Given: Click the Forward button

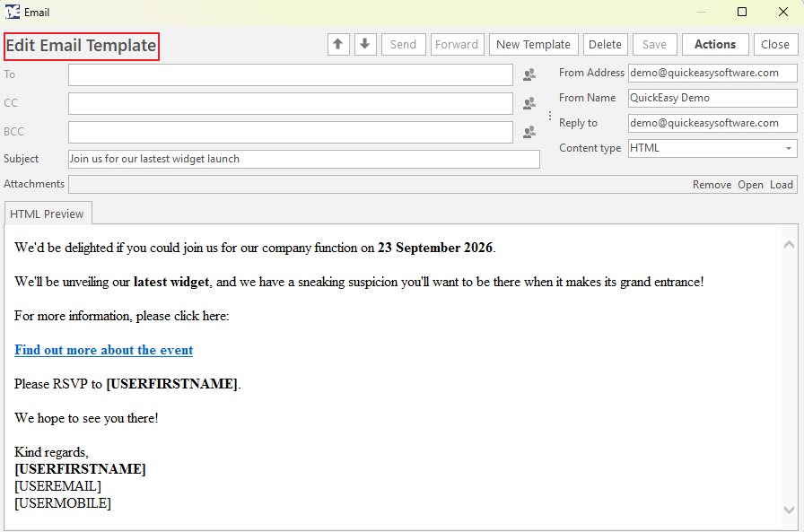Looking at the screenshot, I should (x=457, y=45).
